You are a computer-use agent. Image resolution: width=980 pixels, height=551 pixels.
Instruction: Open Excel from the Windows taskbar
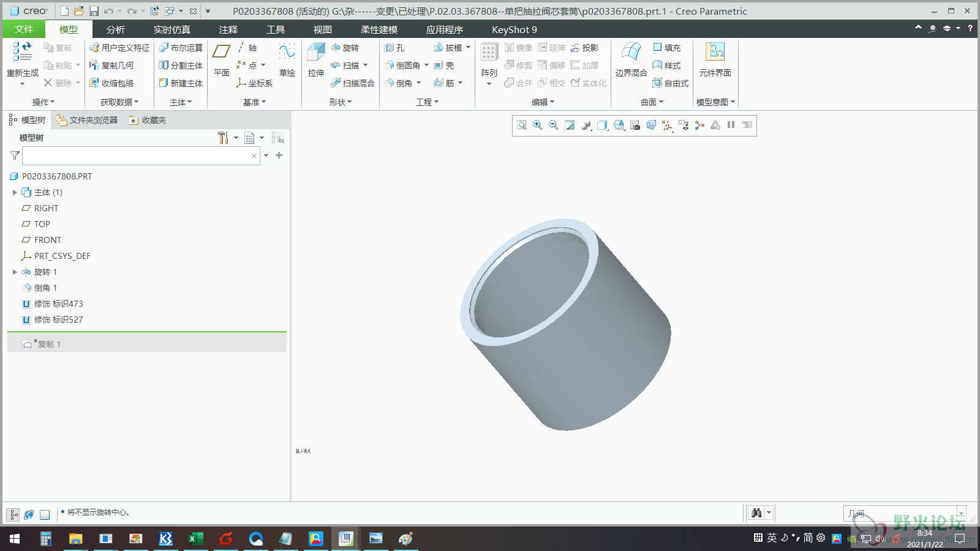pos(195,539)
